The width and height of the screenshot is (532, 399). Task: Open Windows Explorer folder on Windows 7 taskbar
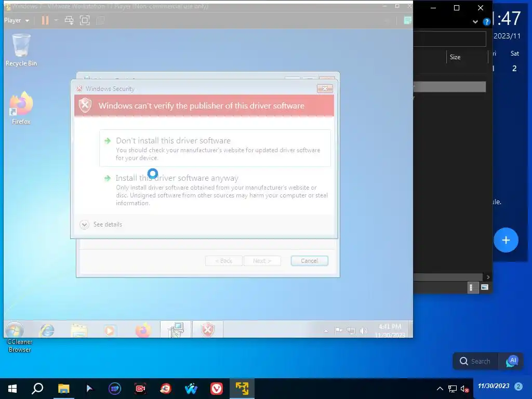[x=79, y=330]
